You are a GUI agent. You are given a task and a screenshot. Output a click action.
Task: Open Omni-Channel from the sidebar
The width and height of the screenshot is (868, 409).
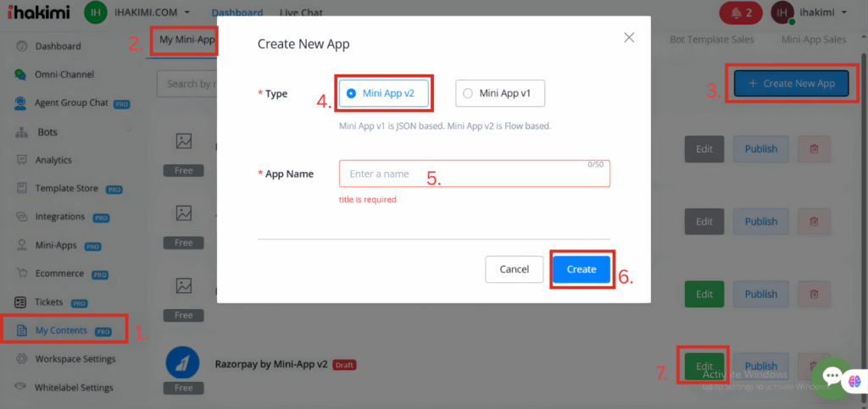(64, 75)
